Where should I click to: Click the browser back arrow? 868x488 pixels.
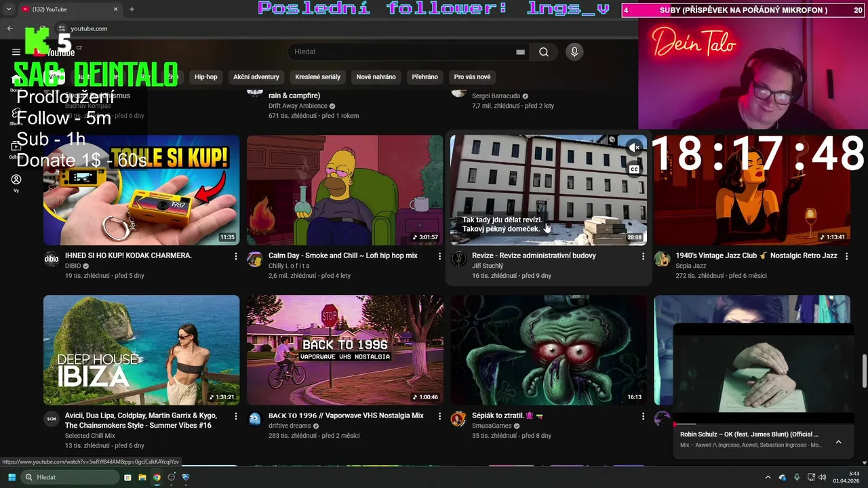point(9,28)
